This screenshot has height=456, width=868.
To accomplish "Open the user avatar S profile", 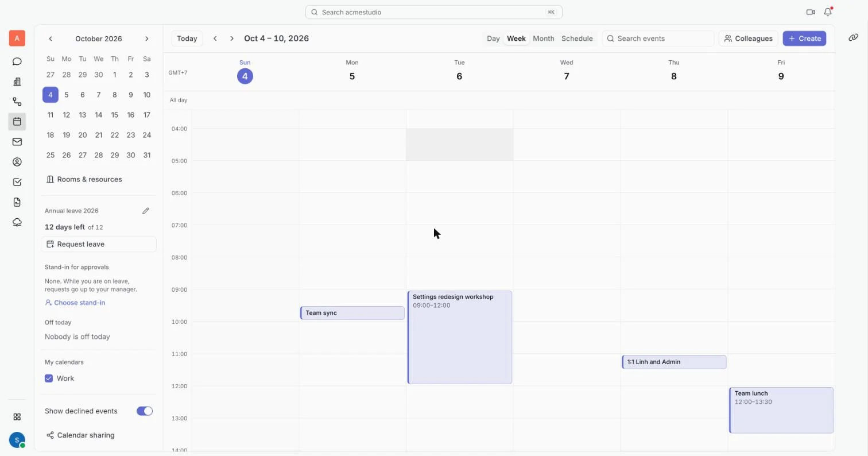I will coord(17,440).
